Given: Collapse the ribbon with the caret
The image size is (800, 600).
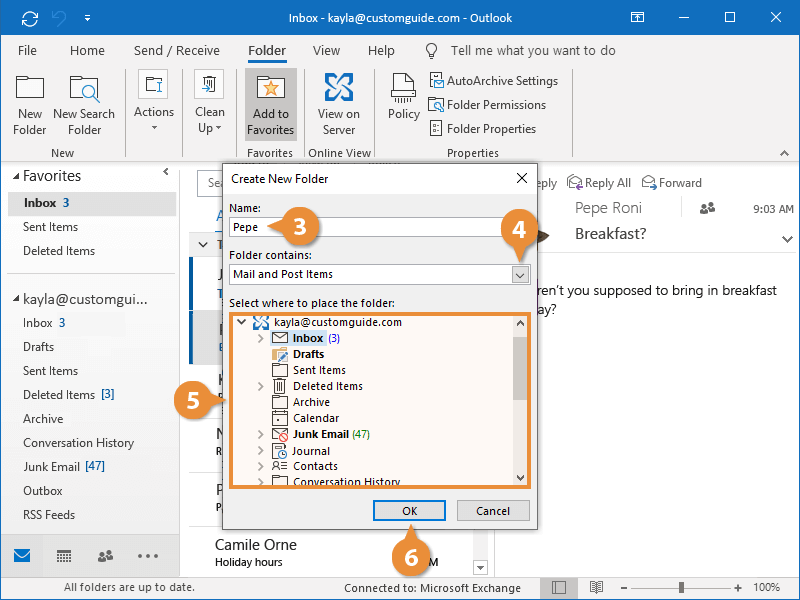Looking at the screenshot, I should 784,153.
